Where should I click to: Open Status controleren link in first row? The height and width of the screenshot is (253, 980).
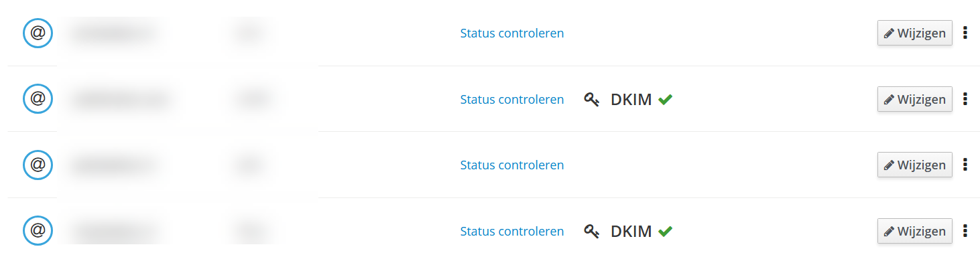pyautogui.click(x=512, y=33)
